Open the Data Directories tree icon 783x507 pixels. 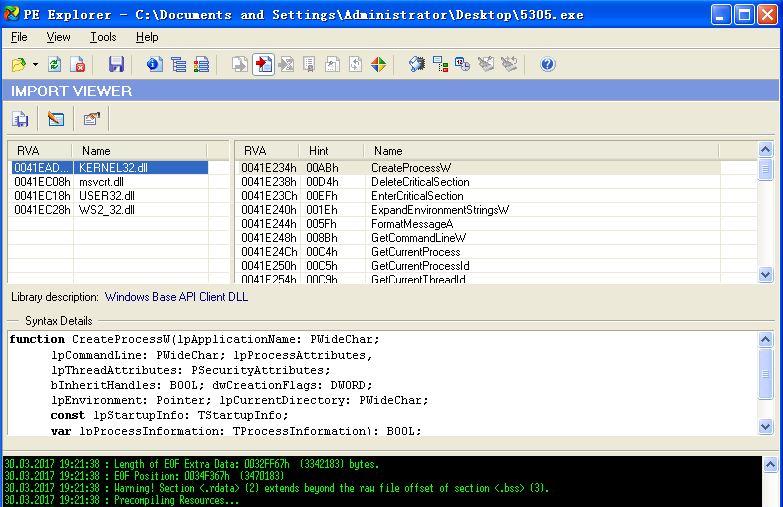pyautogui.click(x=178, y=64)
